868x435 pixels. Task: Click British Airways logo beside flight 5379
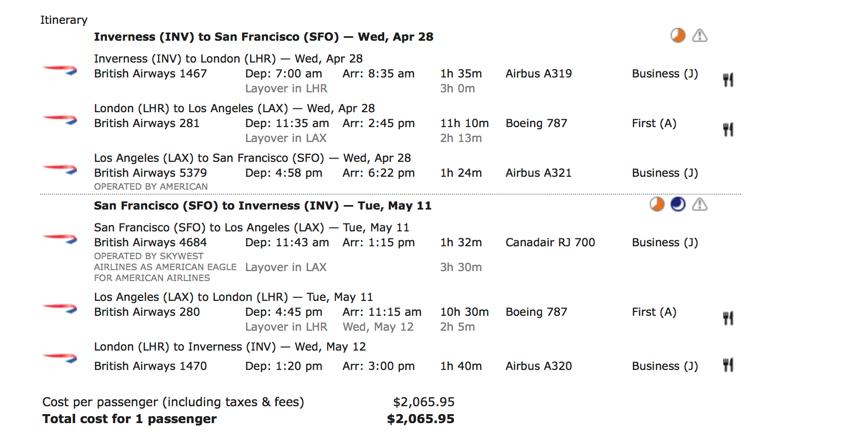point(60,169)
